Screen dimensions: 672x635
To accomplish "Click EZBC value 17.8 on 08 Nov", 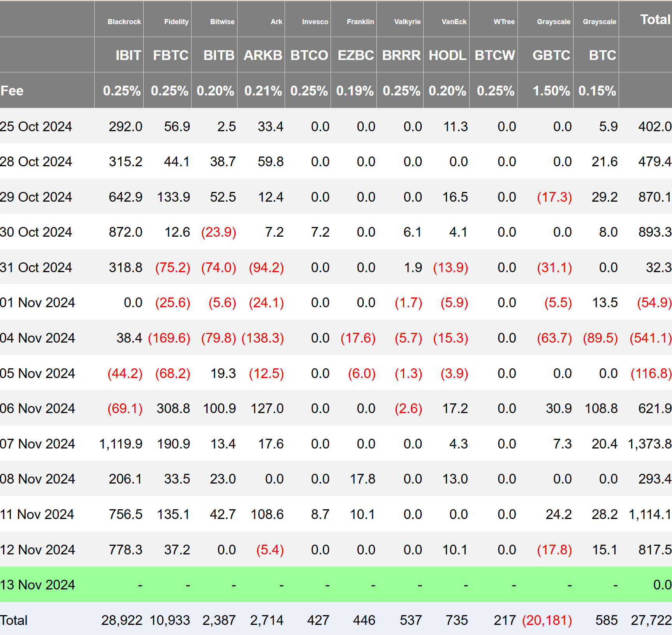I will [362, 479].
